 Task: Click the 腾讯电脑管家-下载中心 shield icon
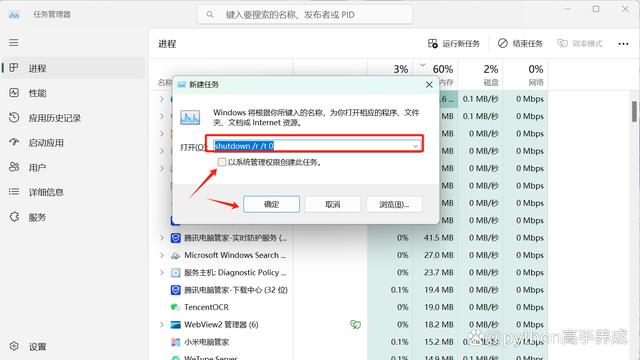coord(176,290)
